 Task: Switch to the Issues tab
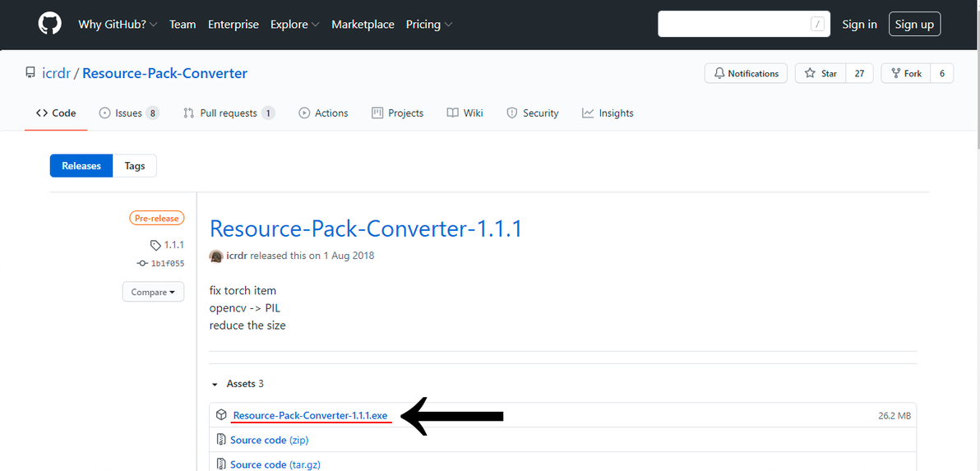[x=128, y=113]
